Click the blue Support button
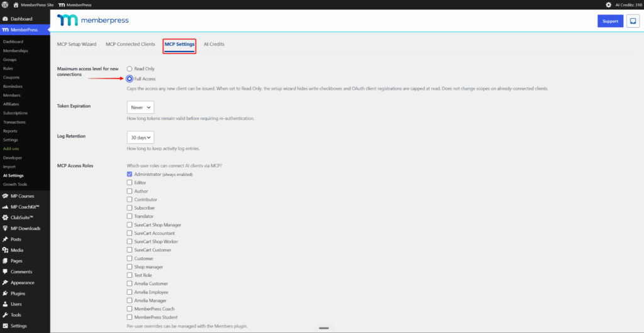The width and height of the screenshot is (644, 333). 610,21
